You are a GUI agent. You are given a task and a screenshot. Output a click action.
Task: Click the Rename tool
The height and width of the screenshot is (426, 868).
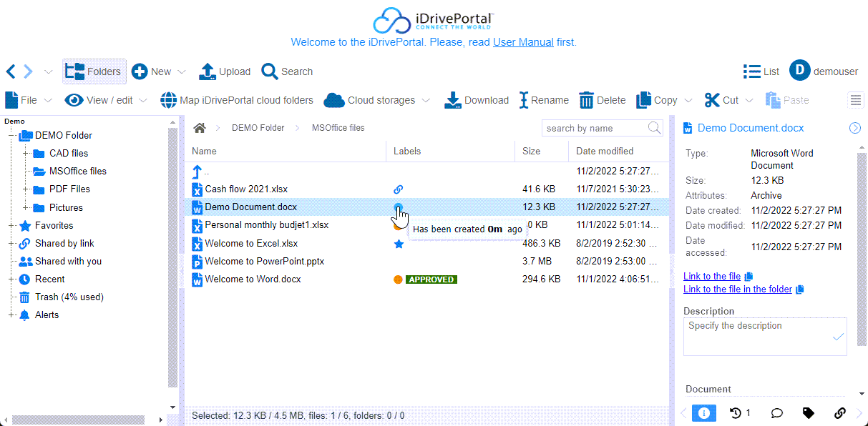(524, 100)
